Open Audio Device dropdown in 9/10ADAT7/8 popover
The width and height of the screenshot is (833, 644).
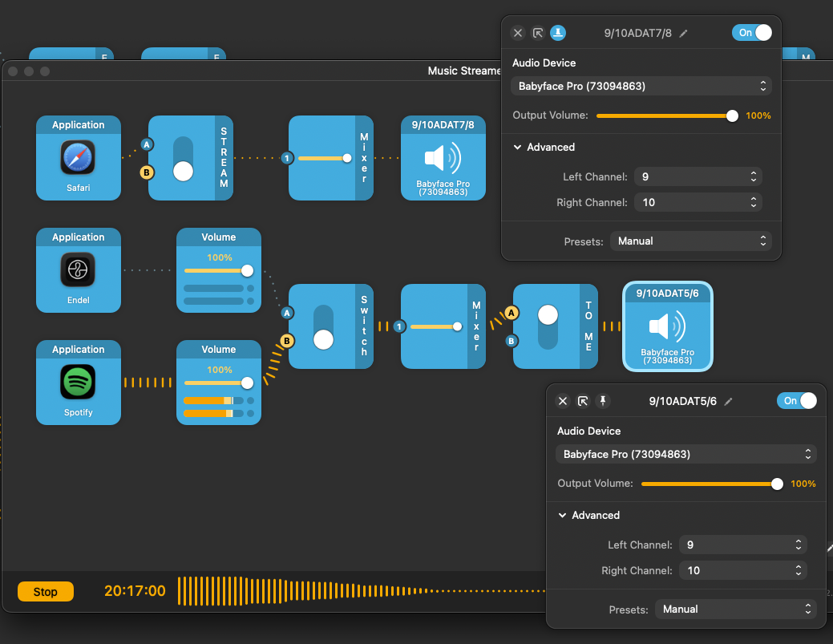[641, 86]
